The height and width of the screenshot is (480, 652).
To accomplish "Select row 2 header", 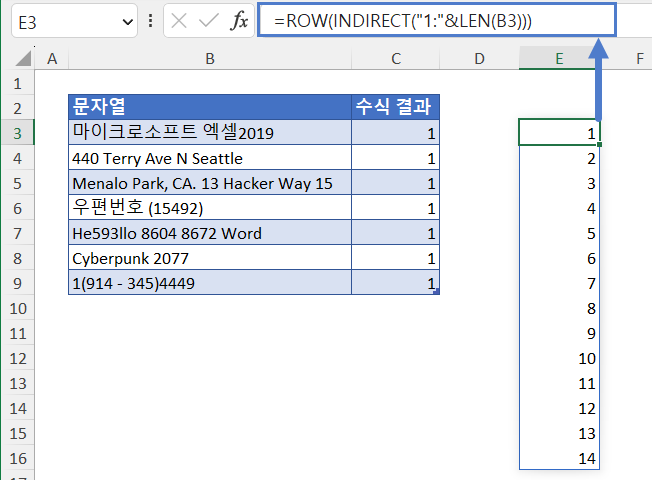I will coord(17,109).
